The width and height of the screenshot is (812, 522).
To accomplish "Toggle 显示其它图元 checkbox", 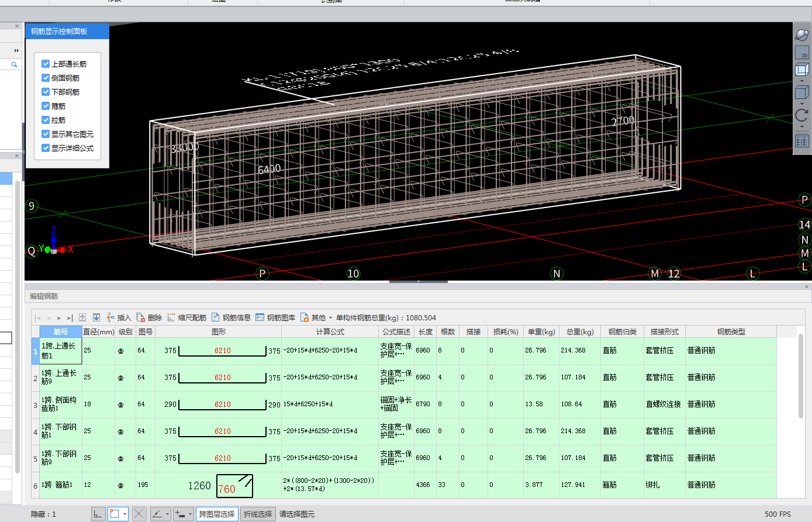I will tap(46, 134).
